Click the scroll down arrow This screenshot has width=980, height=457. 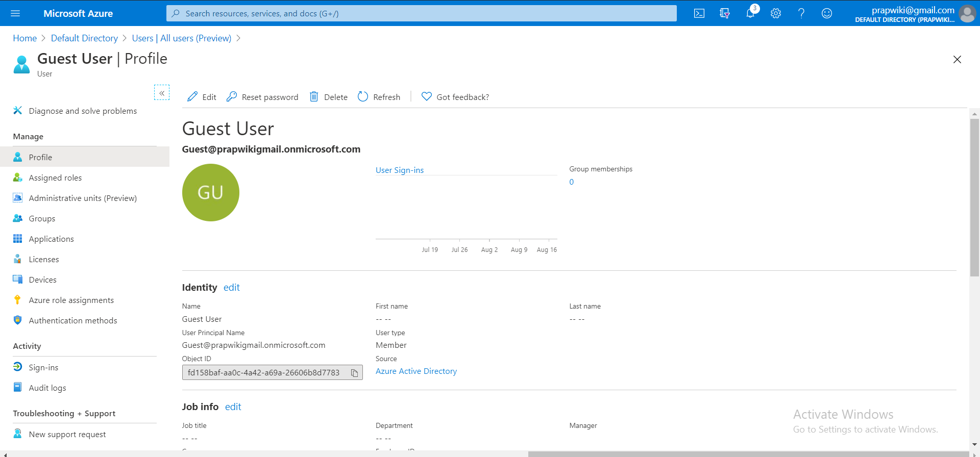coord(974,445)
